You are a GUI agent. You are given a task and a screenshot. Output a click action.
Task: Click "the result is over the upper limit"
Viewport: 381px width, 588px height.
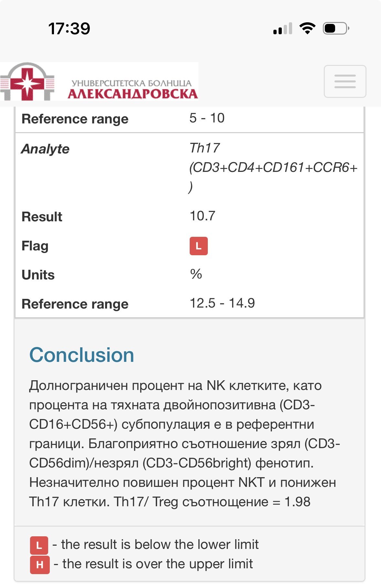point(158,564)
